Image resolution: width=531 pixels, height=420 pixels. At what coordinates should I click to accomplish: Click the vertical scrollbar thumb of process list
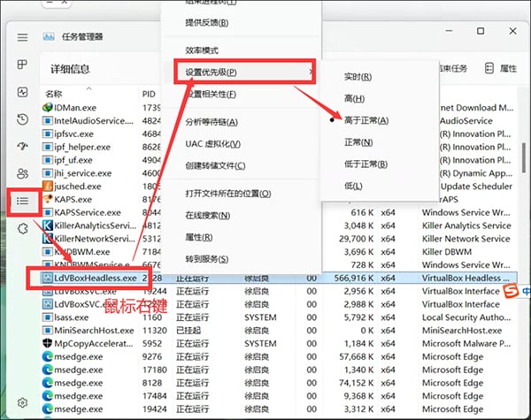(524, 157)
